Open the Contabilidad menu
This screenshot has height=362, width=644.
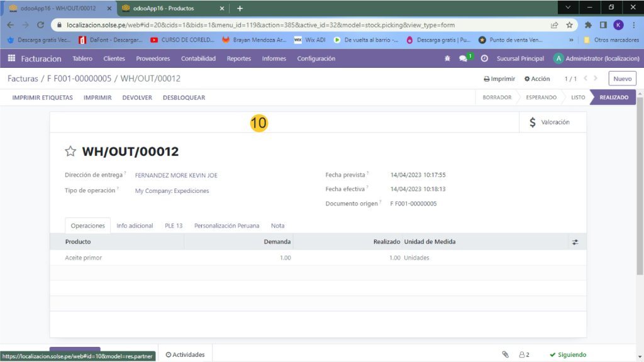(x=198, y=58)
